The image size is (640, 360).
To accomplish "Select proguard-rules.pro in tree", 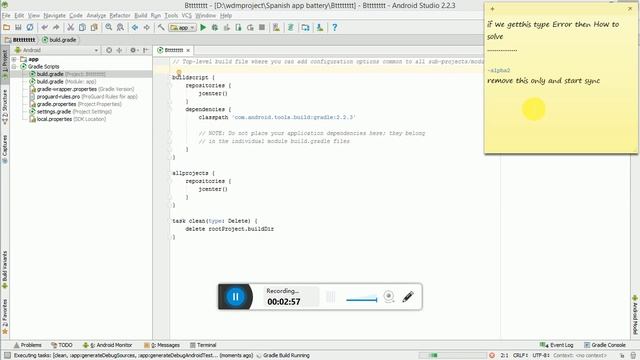I will pos(83,97).
